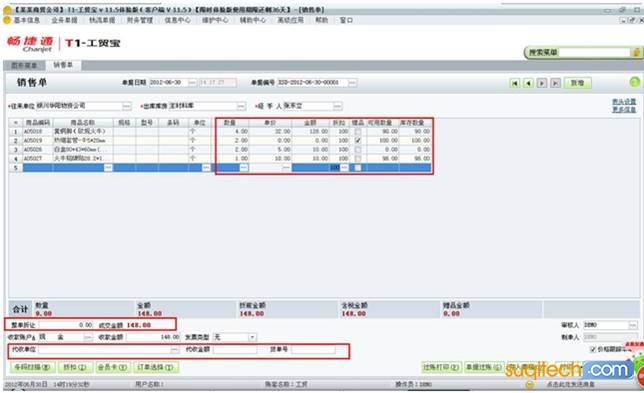The height and width of the screenshot is (393, 644).
Task: Click the green 新增 button
Action: [x=577, y=83]
